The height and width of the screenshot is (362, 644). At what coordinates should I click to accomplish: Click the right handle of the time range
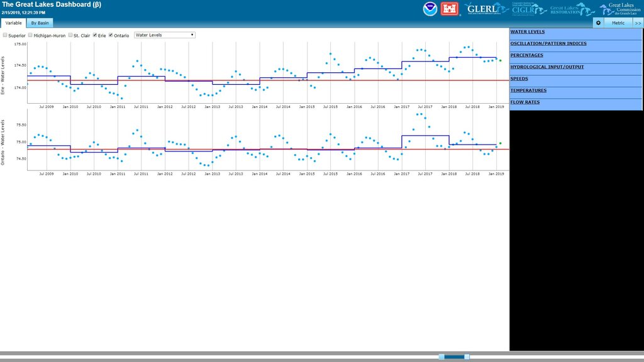467,357
